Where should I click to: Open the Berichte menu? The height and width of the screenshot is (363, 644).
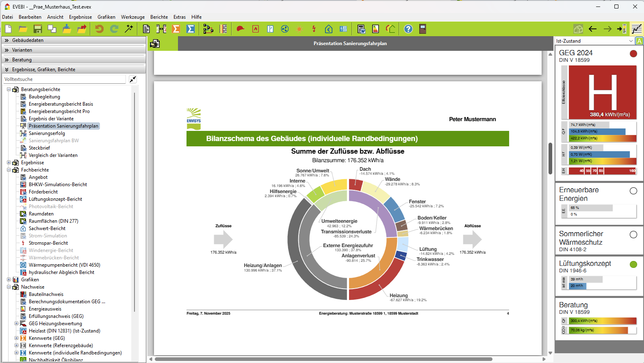coord(159,17)
